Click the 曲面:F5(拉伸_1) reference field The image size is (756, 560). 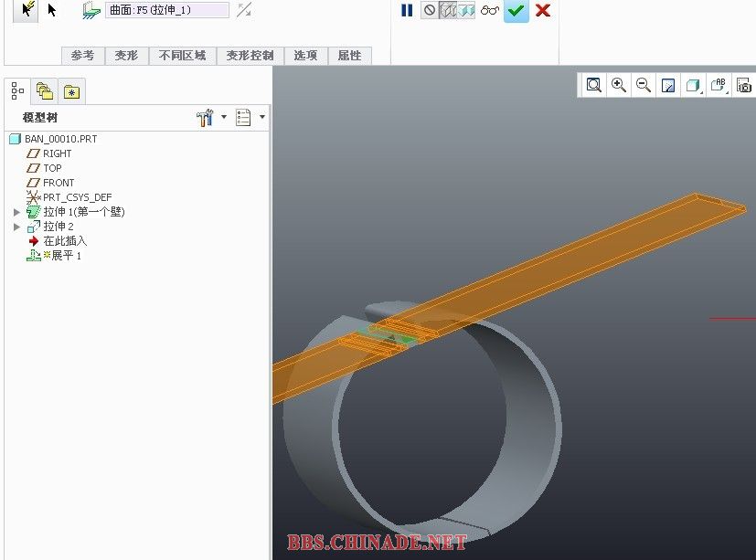pyautogui.click(x=166, y=10)
